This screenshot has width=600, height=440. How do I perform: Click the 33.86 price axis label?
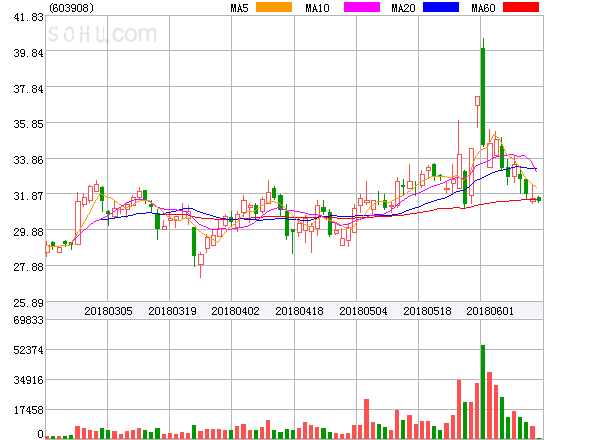(28, 160)
